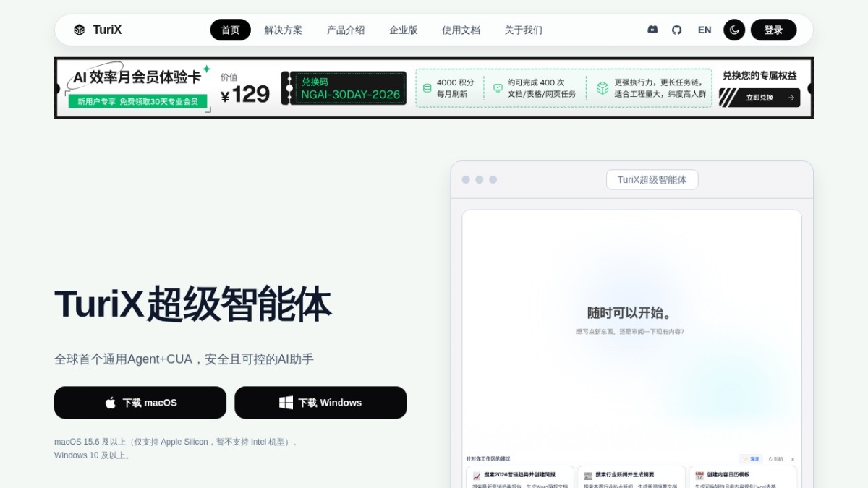Click the cube icon beside 更强执行力
This screenshot has height=488, width=868.
603,88
